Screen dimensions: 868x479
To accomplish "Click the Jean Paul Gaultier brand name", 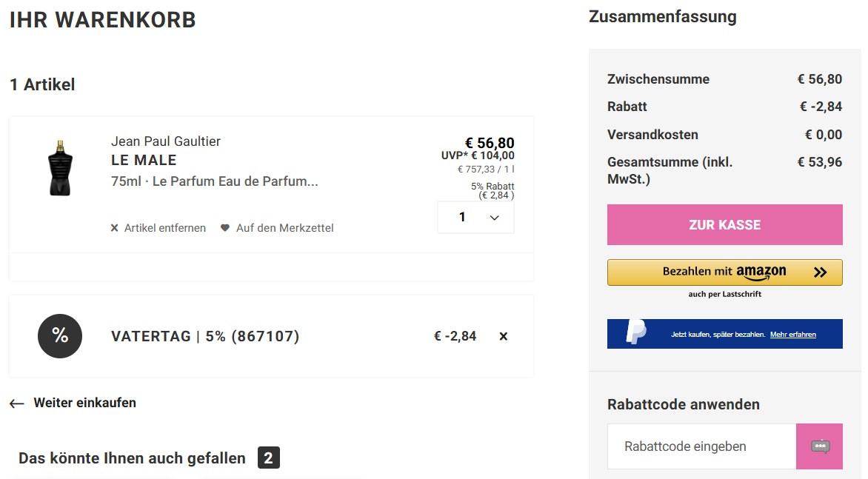I will coord(166,141).
